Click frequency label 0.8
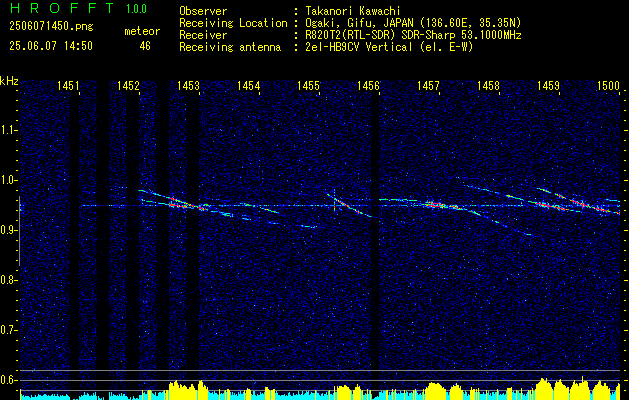Screen dimensions: 629x400 [x=7, y=280]
